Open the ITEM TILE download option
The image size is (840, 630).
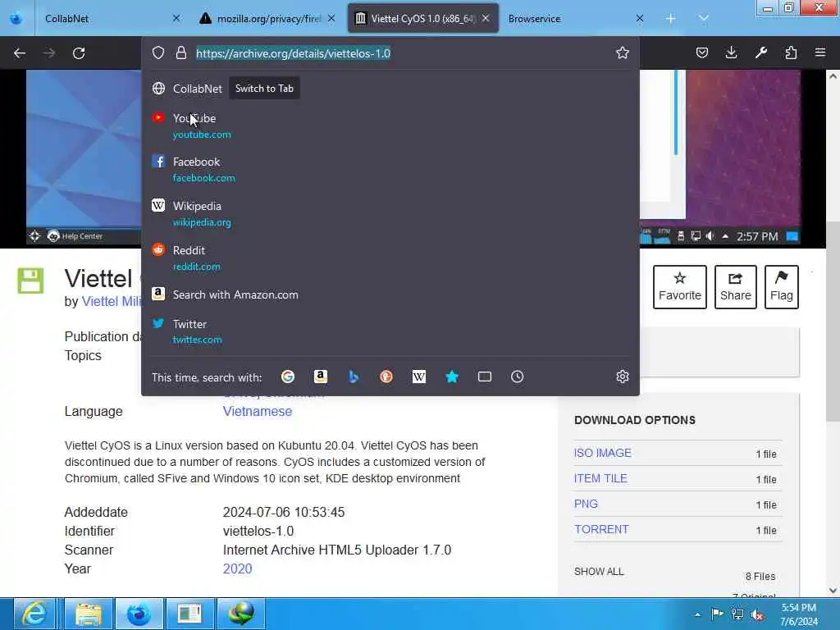tap(600, 478)
